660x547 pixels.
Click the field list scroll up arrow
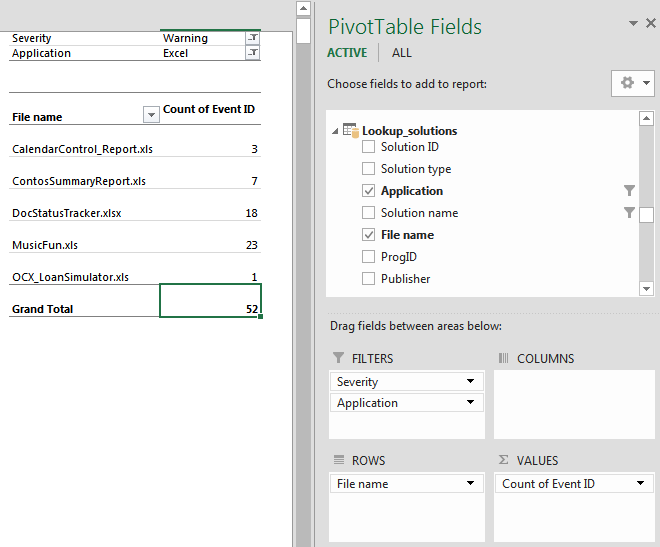click(x=646, y=118)
